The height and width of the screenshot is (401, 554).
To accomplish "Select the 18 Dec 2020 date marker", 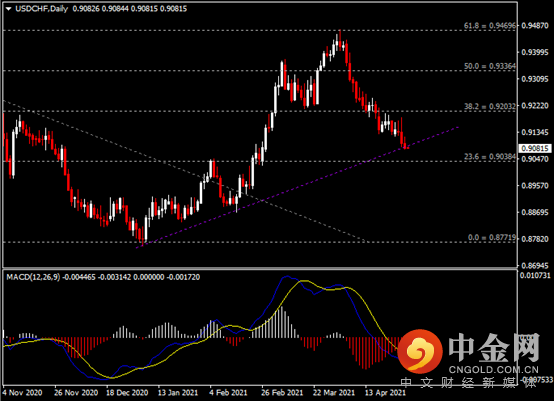I will 127,393.
